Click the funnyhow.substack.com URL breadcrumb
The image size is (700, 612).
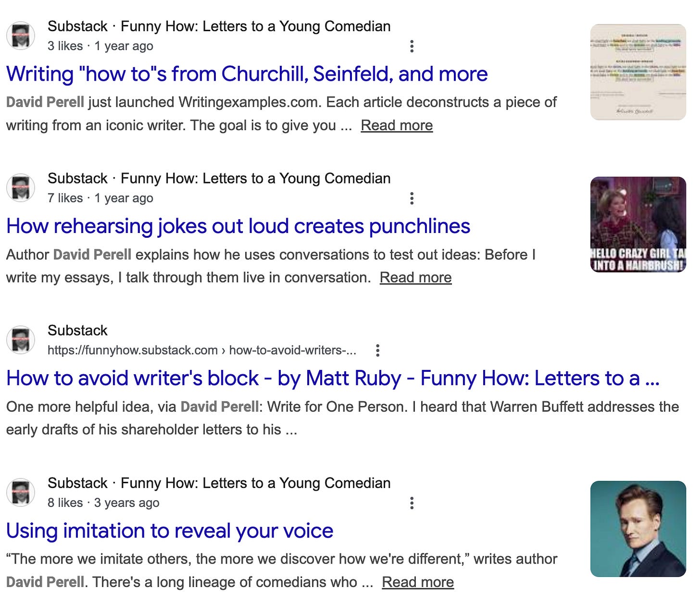coord(202,350)
